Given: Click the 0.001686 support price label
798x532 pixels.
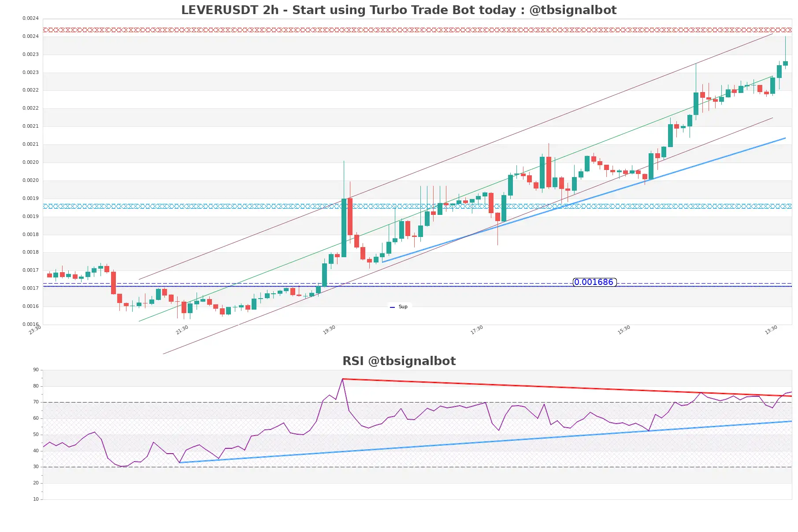Looking at the screenshot, I should [594, 282].
